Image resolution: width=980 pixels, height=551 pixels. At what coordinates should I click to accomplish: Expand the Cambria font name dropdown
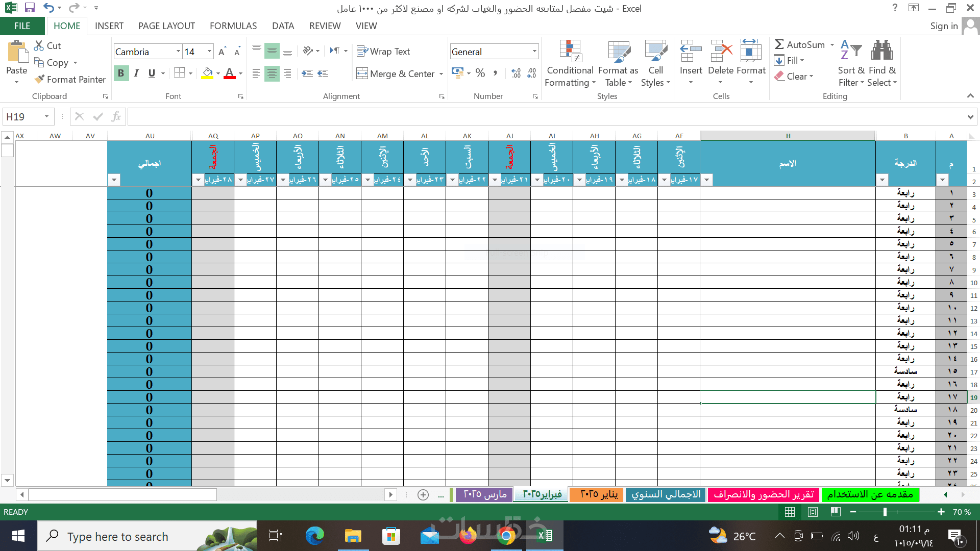pos(178,52)
